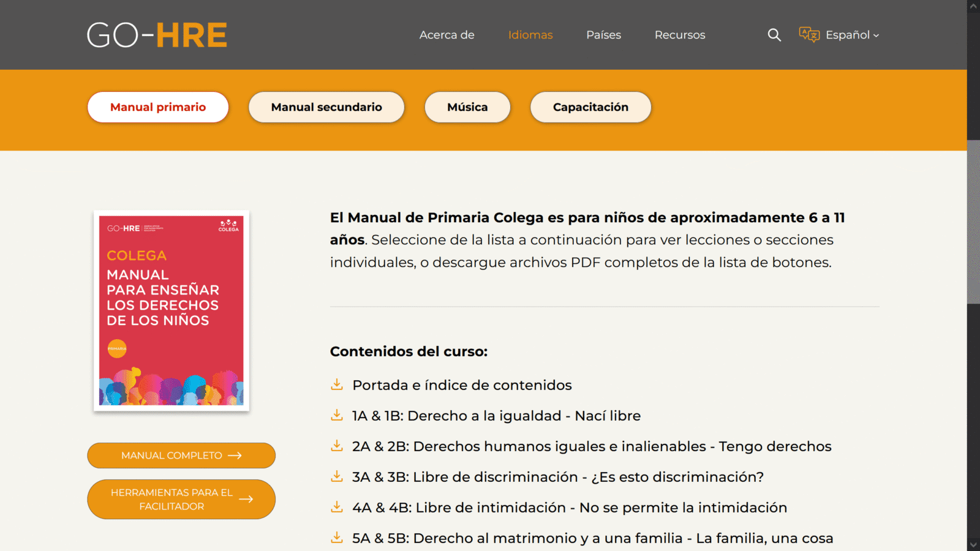Open the Capacitación tab
The height and width of the screenshot is (551, 980).
[590, 107]
